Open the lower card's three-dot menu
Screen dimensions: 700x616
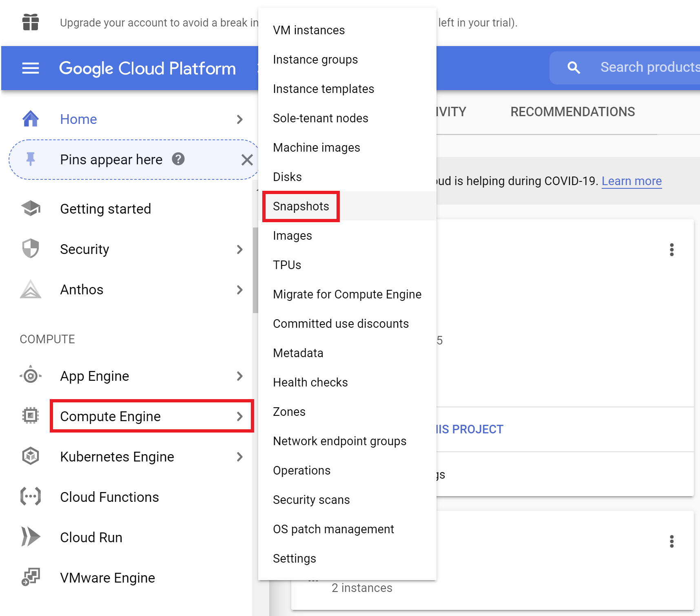671,541
